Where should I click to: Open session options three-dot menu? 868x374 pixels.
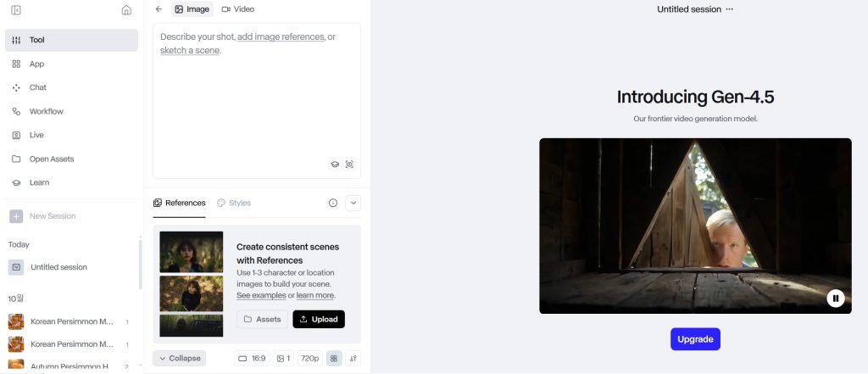tap(729, 8)
